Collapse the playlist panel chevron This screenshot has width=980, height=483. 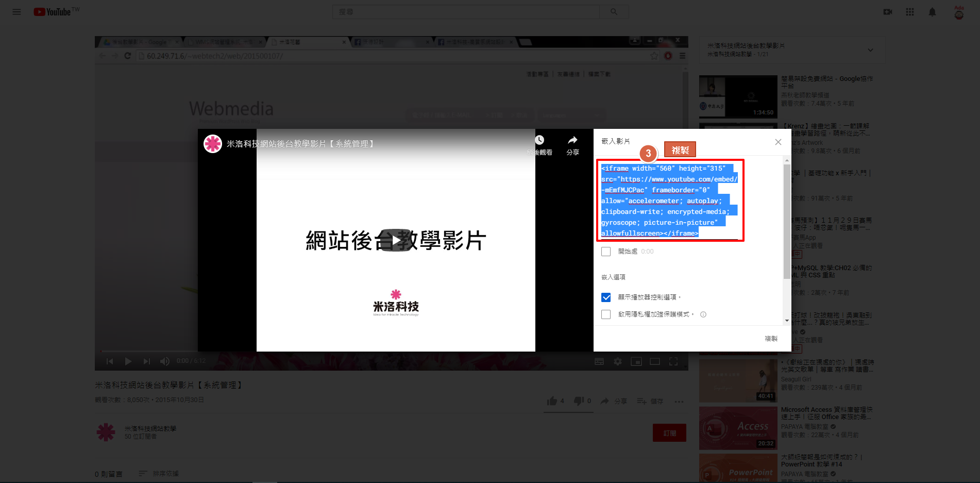(870, 50)
